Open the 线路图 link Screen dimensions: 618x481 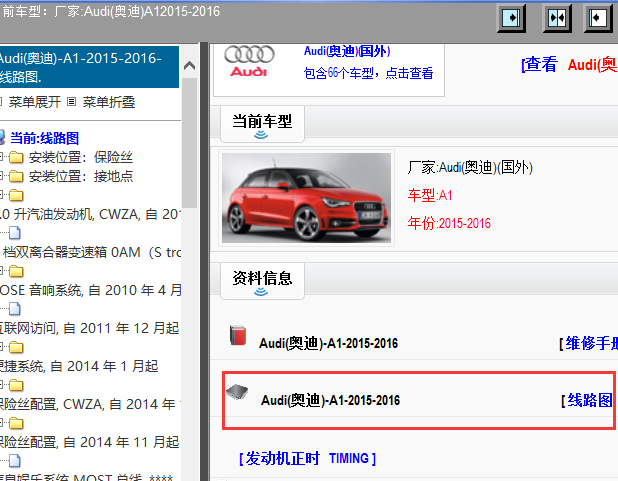588,401
